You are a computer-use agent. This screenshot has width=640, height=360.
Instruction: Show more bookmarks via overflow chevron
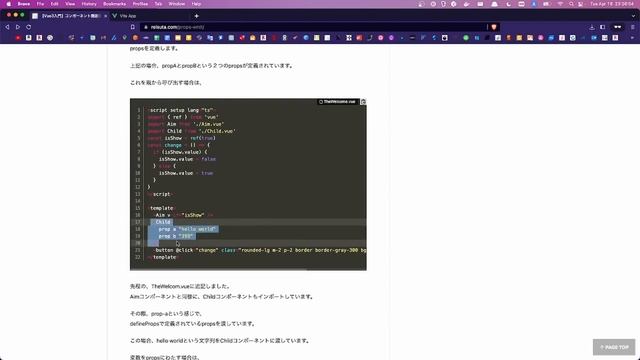pyautogui.click(x=633, y=38)
